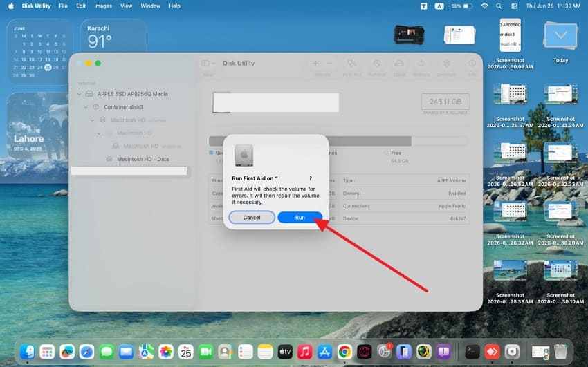Click the Info toolbar icon

pyautogui.click(x=472, y=64)
